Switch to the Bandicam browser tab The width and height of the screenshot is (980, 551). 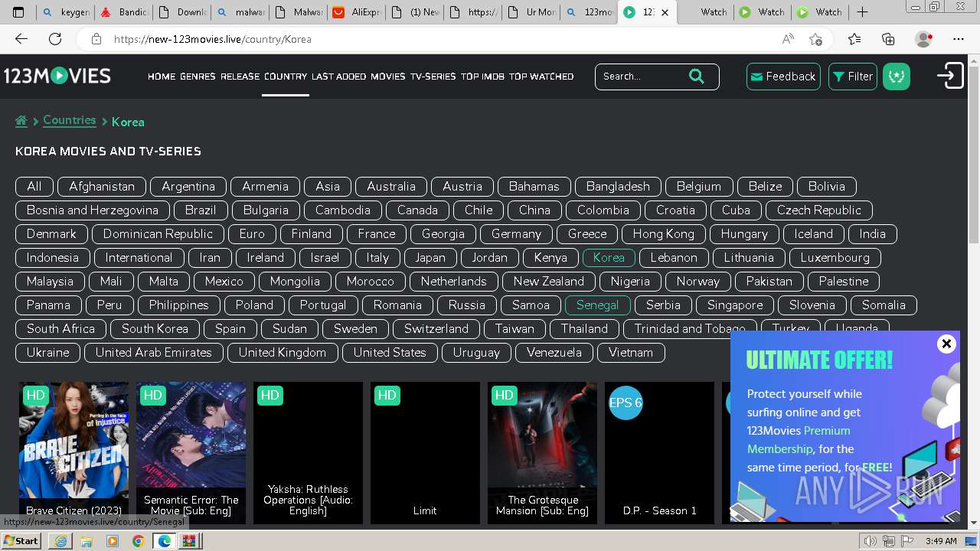(x=123, y=12)
